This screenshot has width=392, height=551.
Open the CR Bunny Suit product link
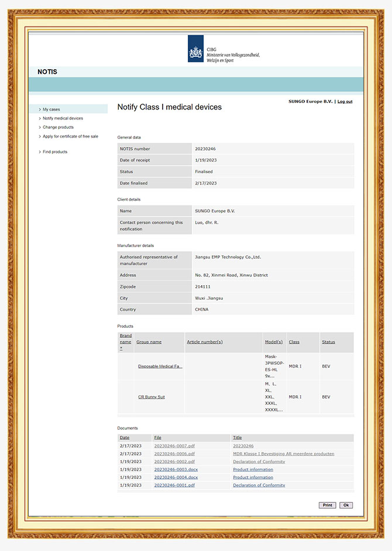click(151, 397)
